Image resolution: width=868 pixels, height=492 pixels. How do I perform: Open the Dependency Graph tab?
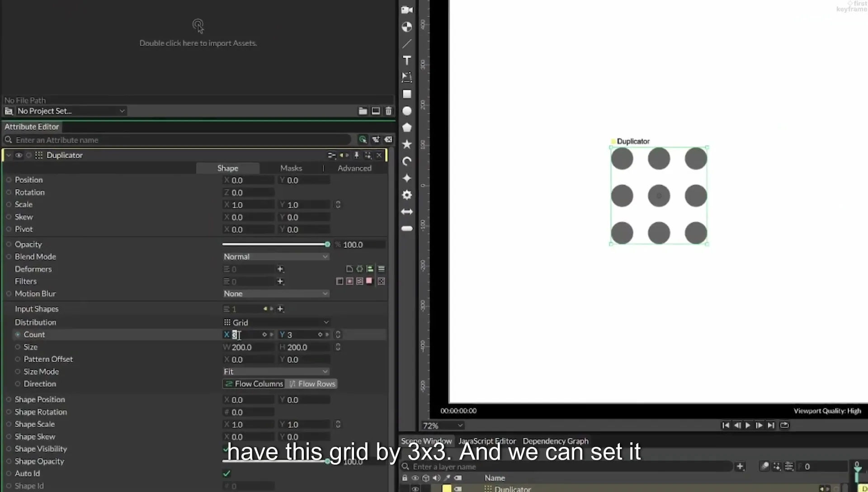tap(556, 441)
